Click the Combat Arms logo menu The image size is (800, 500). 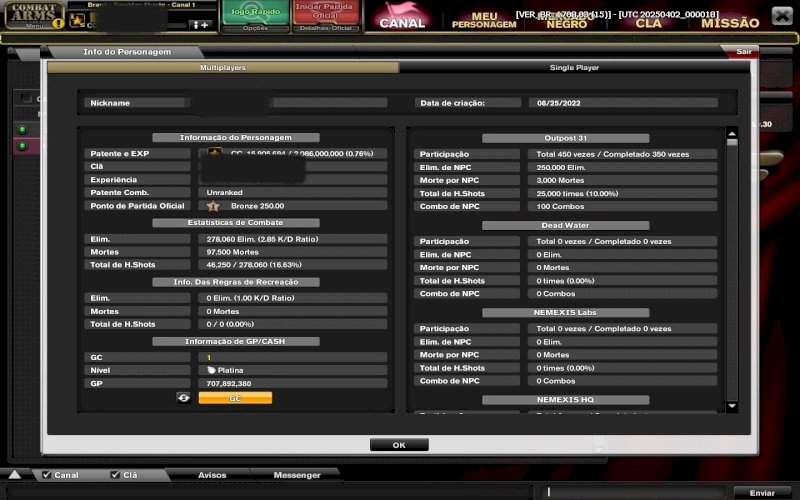33,16
